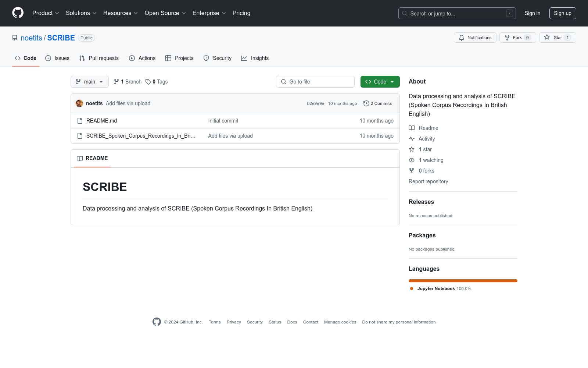The width and height of the screenshot is (588, 368).
Task: Open the footer Docs link
Action: coord(292,322)
